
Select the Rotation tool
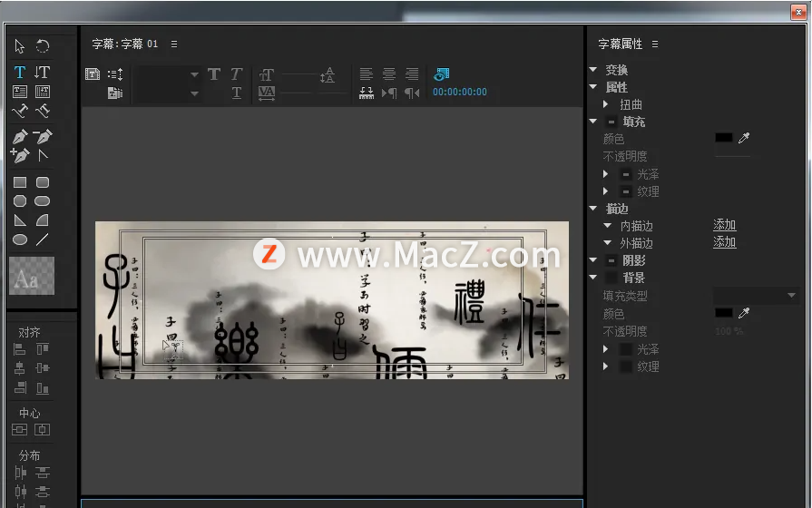pyautogui.click(x=43, y=46)
